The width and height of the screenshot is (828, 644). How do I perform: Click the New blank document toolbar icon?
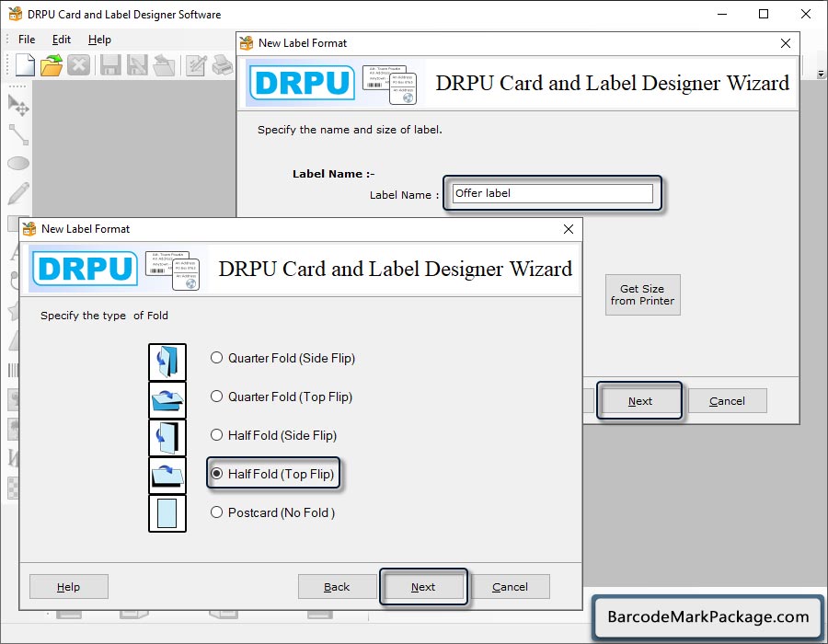(x=25, y=65)
